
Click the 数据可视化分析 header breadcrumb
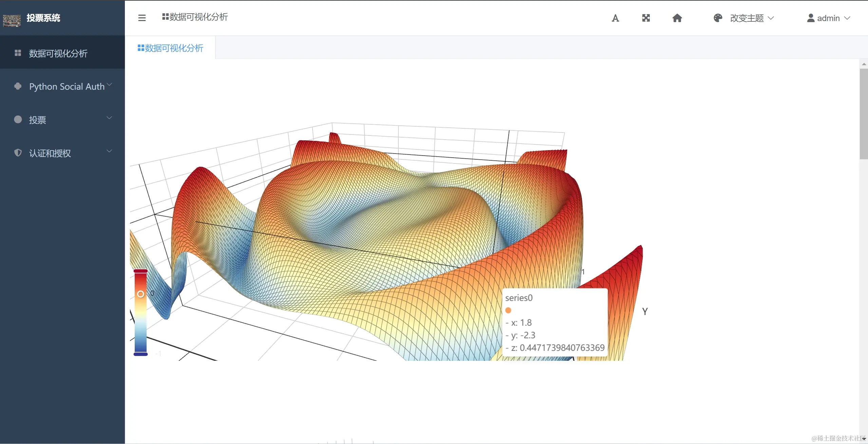pos(195,17)
